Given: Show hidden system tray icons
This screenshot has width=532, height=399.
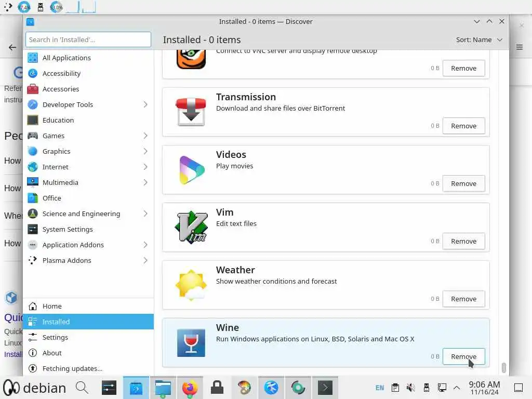Looking at the screenshot, I should 457,388.
